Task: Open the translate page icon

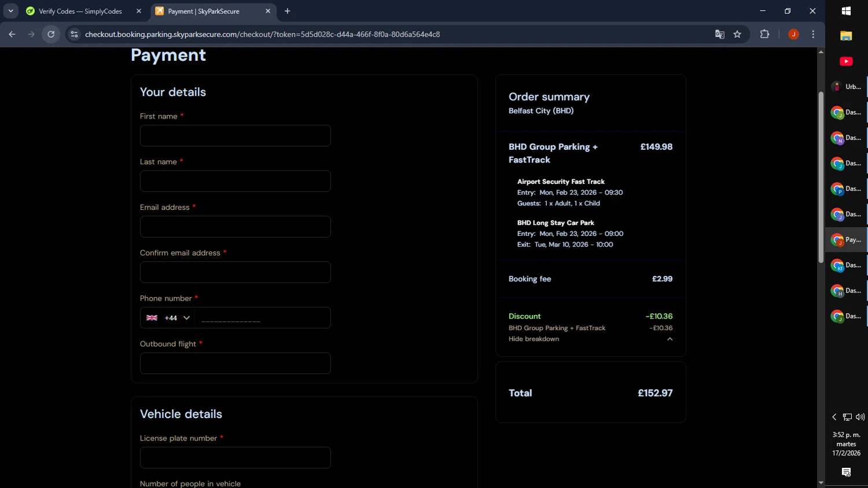Action: 720,34
